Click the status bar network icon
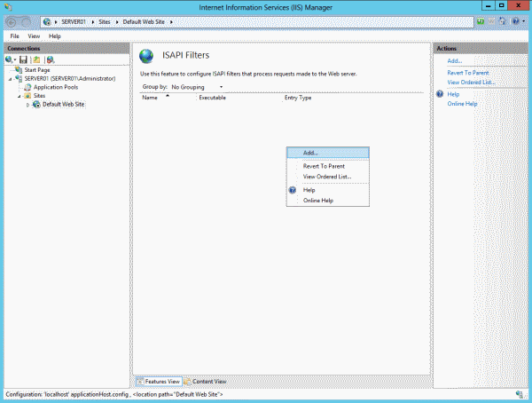 519,394
